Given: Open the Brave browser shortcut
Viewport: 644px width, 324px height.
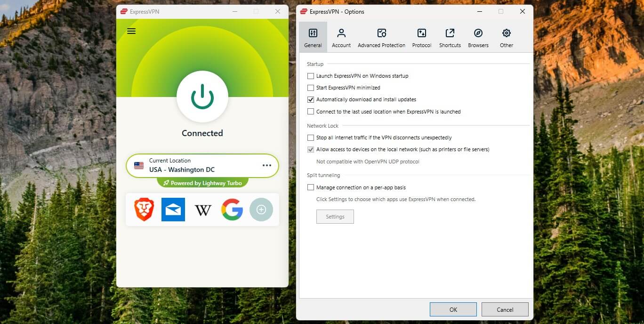Looking at the screenshot, I should pyautogui.click(x=144, y=210).
